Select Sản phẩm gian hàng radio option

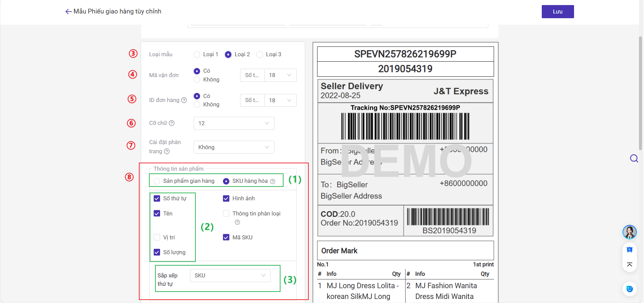(157, 181)
